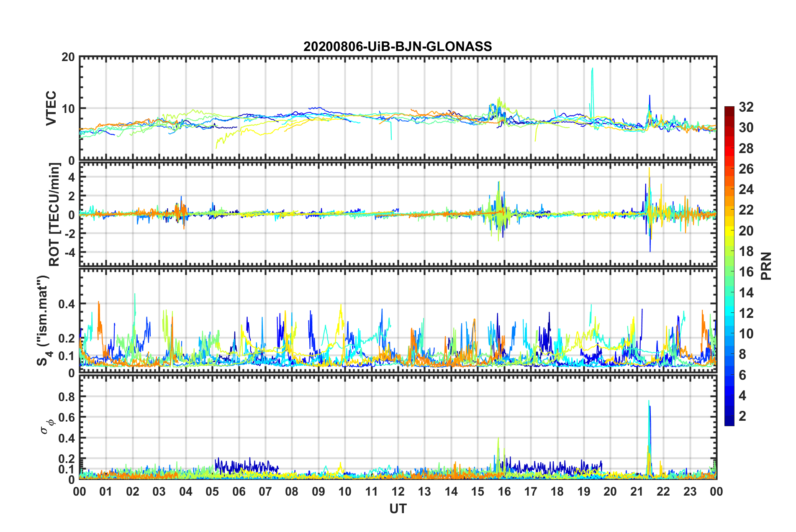Click the PRN colorbar label

[x=766, y=266]
